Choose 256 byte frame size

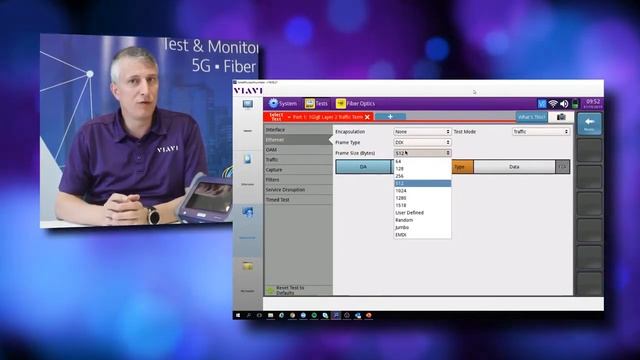(422, 176)
